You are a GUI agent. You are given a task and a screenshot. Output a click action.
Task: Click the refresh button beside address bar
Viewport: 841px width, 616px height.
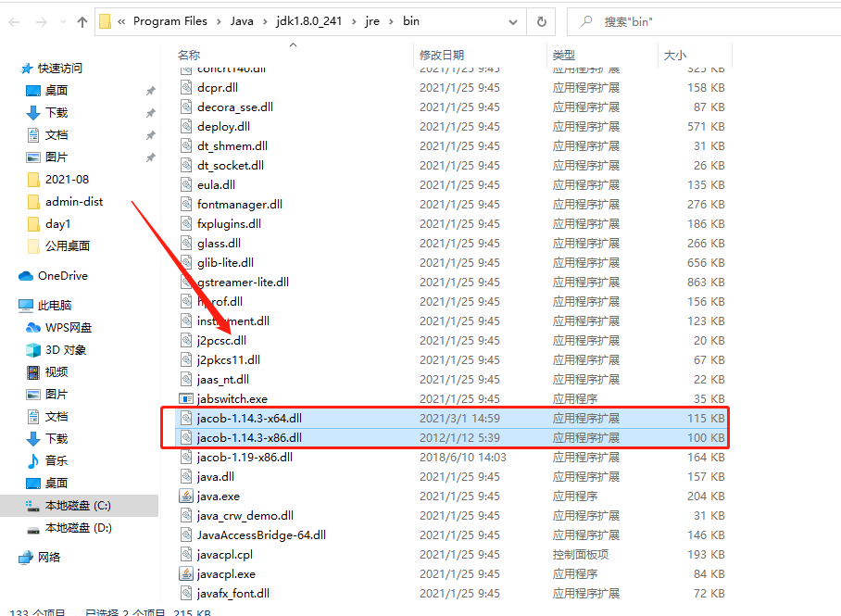tap(540, 20)
